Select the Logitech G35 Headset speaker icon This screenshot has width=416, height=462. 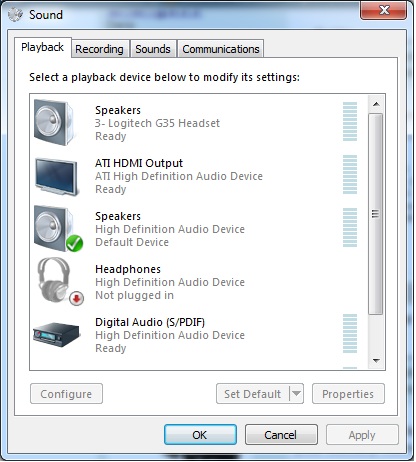(x=55, y=122)
